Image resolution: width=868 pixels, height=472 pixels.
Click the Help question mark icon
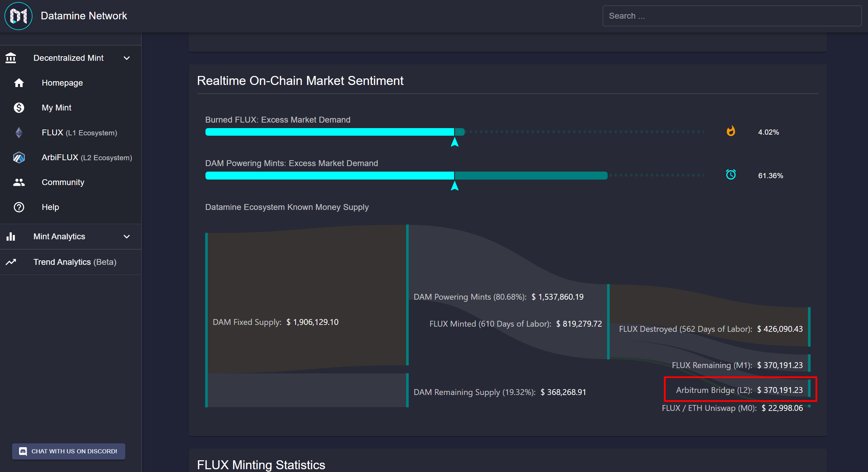point(19,207)
